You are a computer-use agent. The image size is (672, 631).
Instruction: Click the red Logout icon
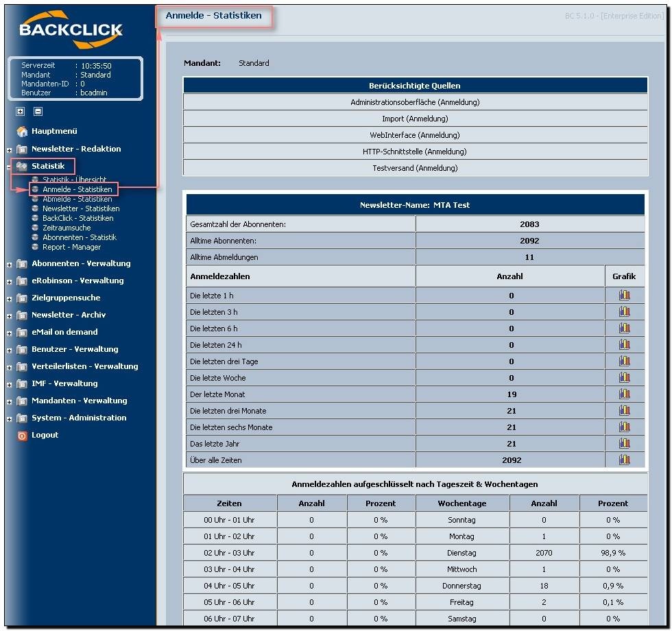click(x=22, y=436)
